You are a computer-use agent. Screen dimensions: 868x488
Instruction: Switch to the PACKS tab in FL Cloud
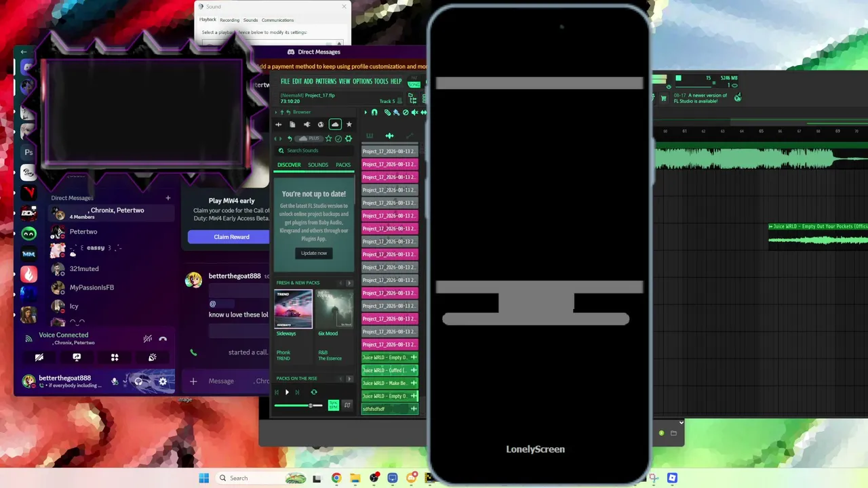tap(343, 165)
